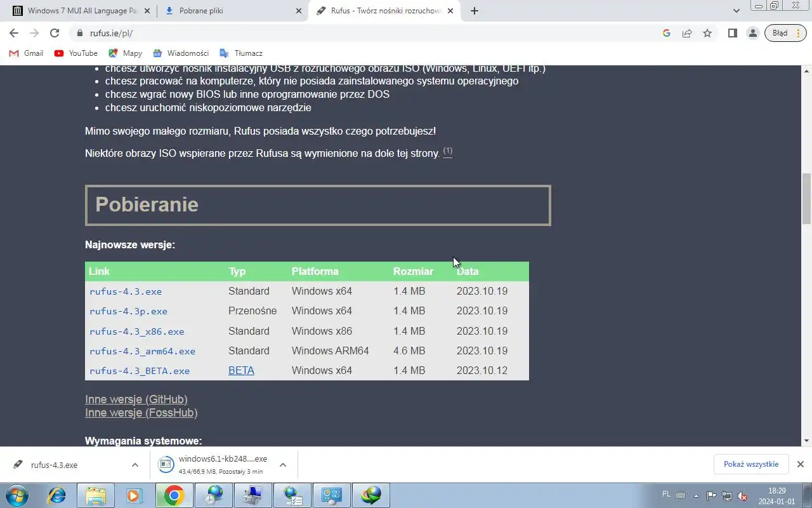Open the control panel taskbar app

pos(332,495)
